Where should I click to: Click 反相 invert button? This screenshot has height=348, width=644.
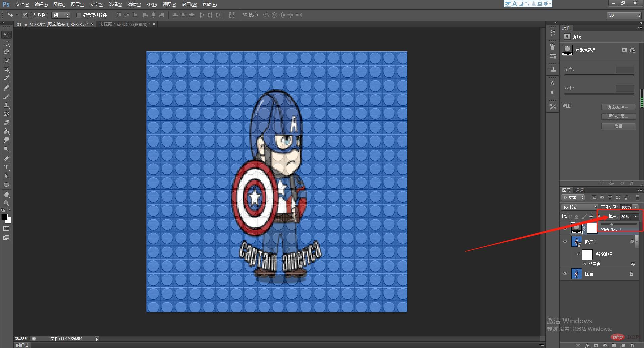tap(618, 126)
